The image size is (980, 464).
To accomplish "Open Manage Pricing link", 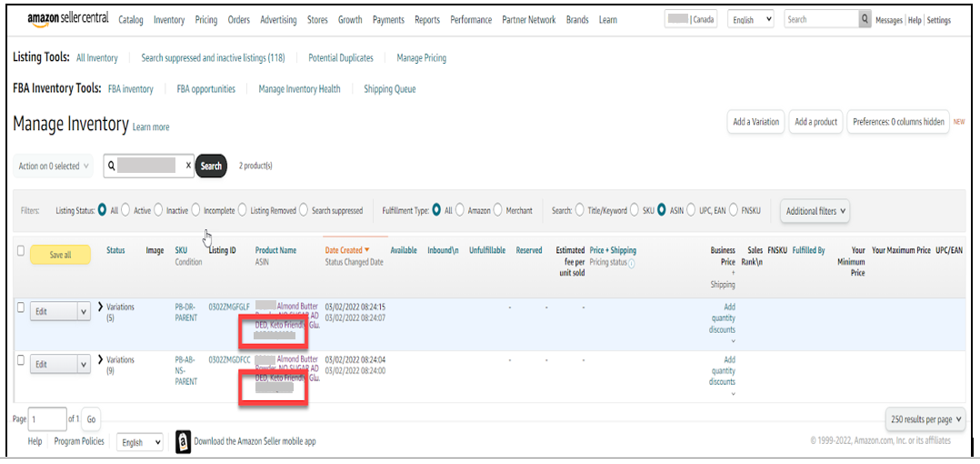I will [421, 57].
